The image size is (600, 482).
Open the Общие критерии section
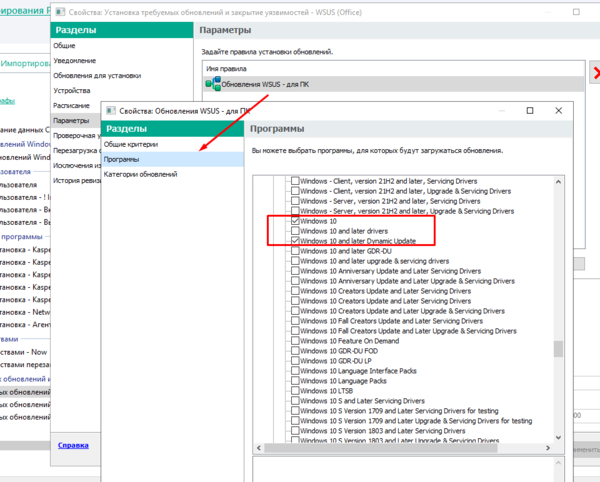point(130,145)
